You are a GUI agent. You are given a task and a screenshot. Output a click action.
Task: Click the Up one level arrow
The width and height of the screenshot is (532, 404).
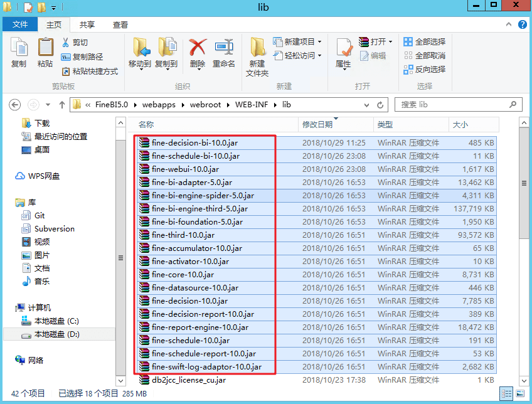point(61,105)
